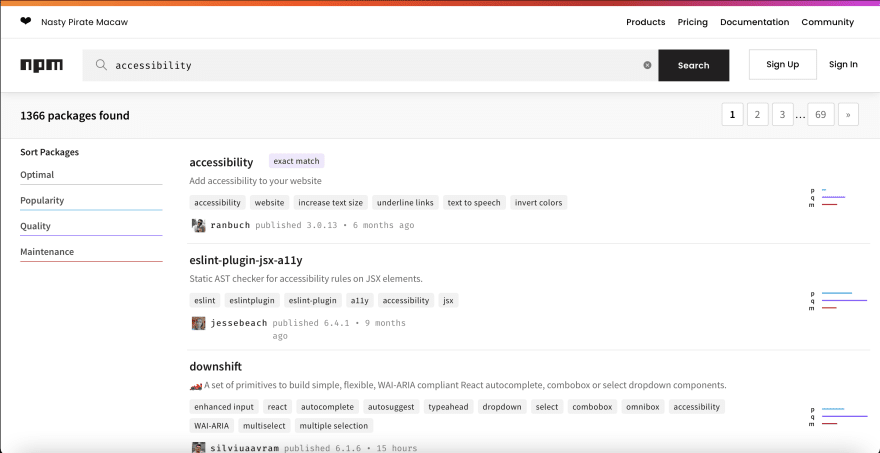Click the 'multiselect' keyword tag
Screen dimensions: 880x453
pyautogui.click(x=264, y=425)
